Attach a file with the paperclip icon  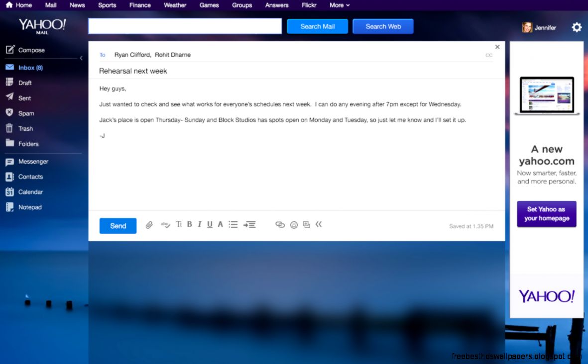click(149, 225)
